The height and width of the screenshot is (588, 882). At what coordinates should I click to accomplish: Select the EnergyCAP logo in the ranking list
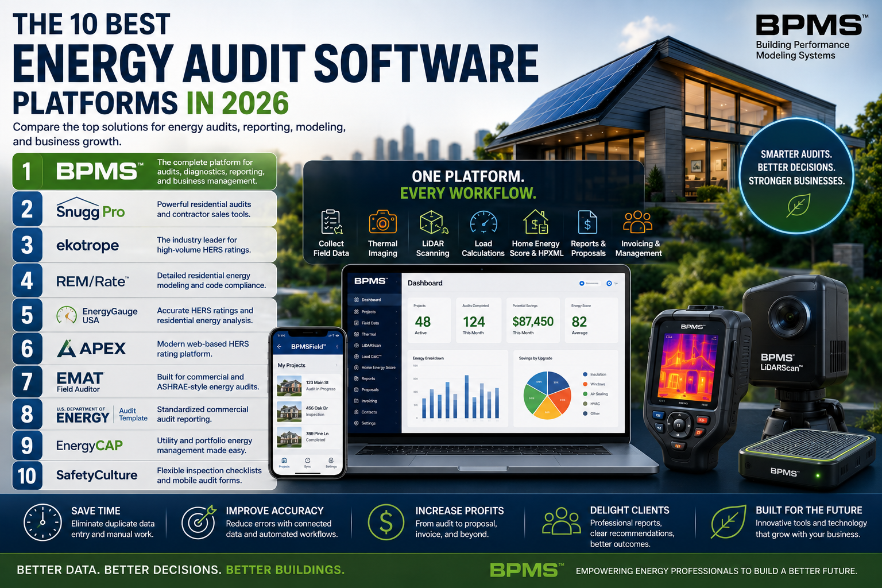coord(90,446)
